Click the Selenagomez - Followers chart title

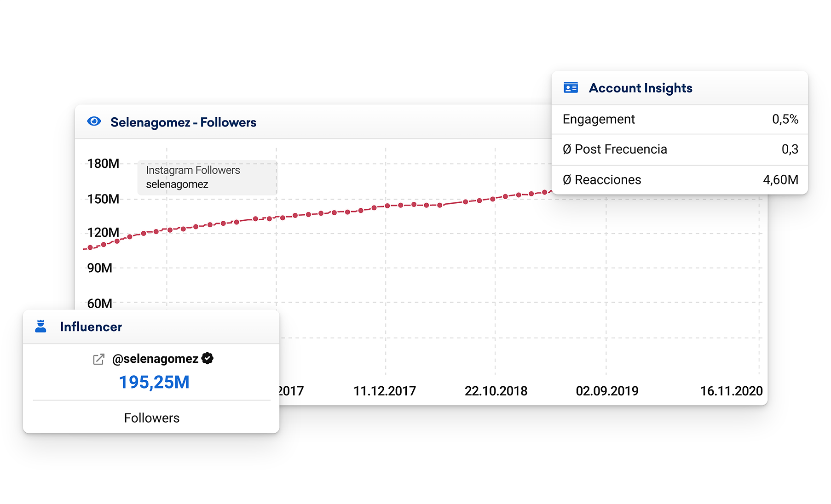point(183,122)
